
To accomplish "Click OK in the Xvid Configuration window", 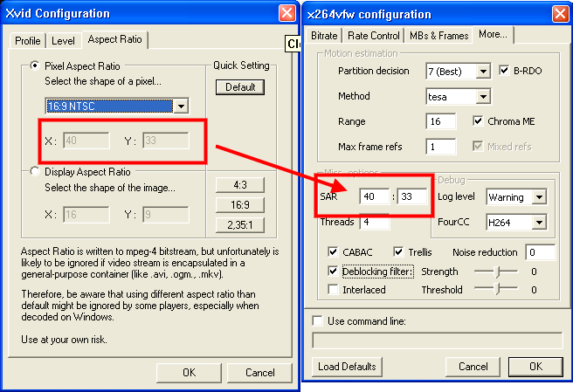I will tap(189, 373).
